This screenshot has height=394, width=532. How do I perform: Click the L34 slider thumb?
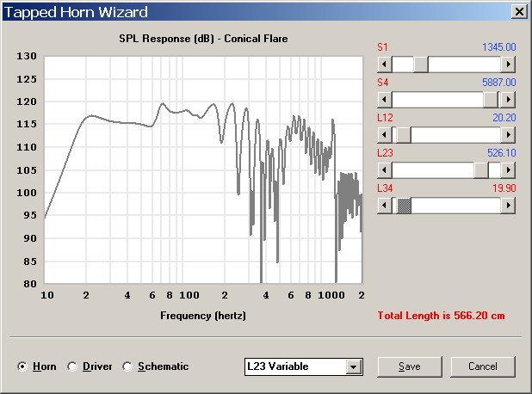click(404, 205)
